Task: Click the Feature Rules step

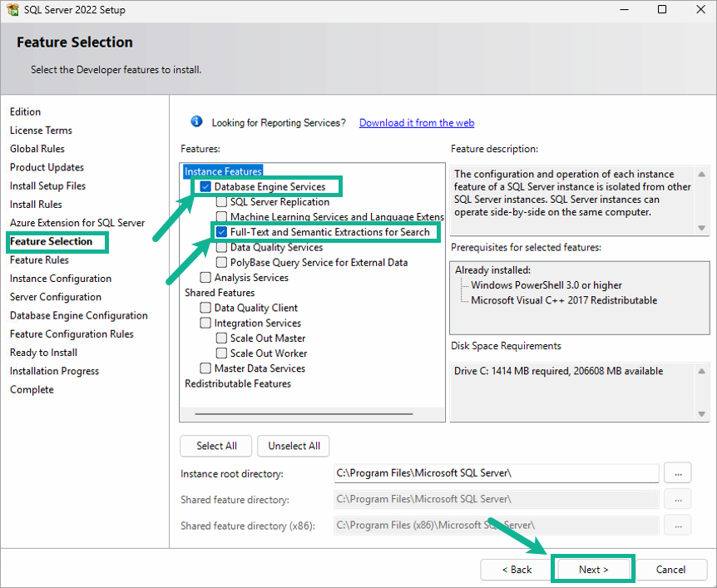Action: click(39, 259)
